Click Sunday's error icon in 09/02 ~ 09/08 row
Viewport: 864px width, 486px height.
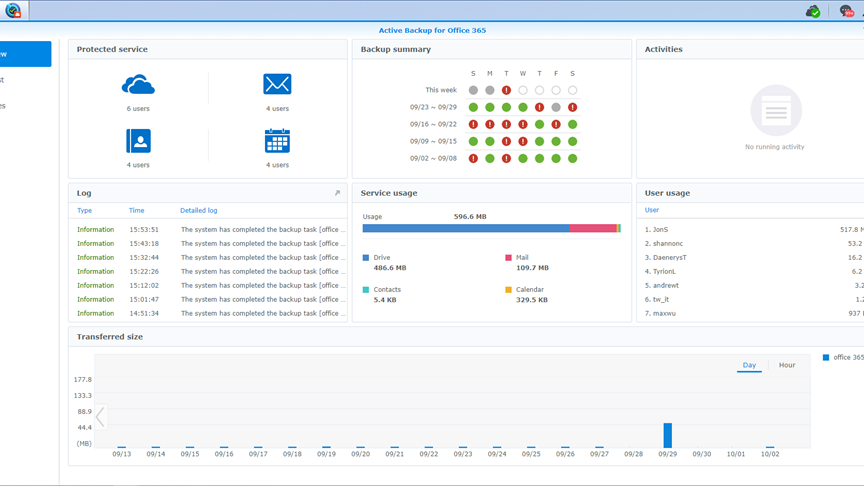[473, 158]
